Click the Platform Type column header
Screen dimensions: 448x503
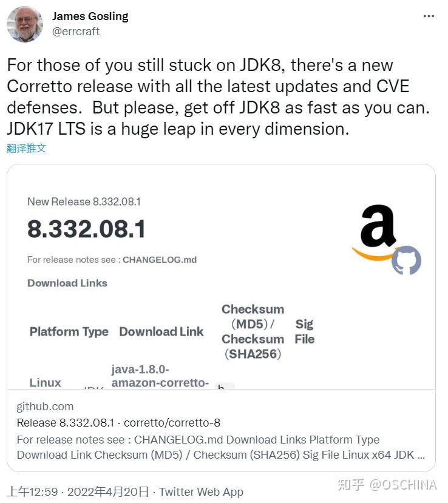69,332
